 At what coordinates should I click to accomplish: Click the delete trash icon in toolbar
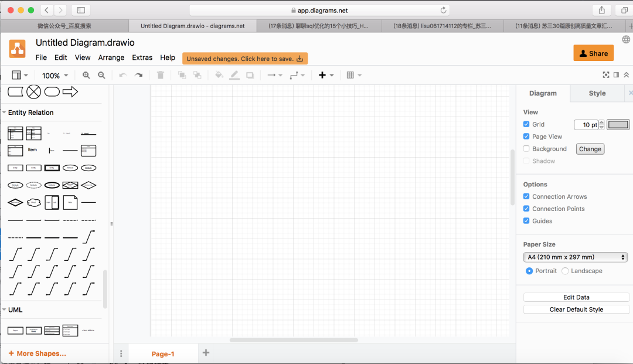click(x=160, y=75)
